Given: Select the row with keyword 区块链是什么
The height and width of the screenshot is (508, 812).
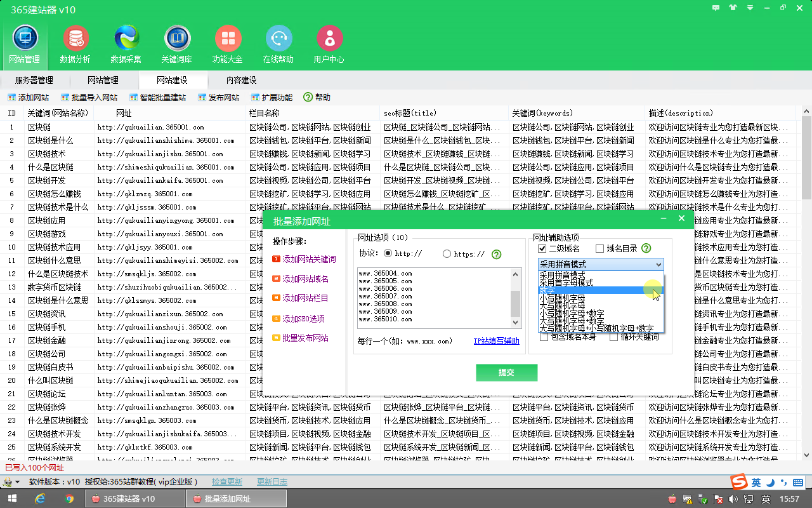Looking at the screenshot, I should pyautogui.click(x=400, y=140).
